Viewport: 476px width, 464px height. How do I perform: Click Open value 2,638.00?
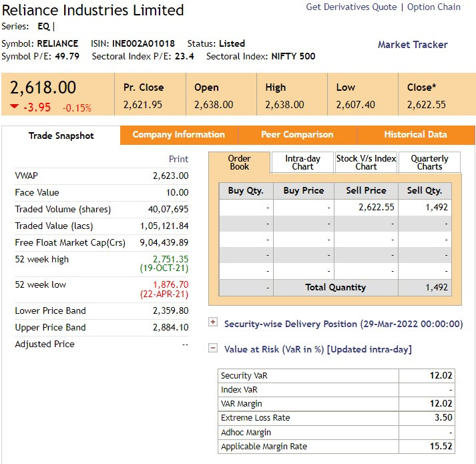click(x=214, y=105)
